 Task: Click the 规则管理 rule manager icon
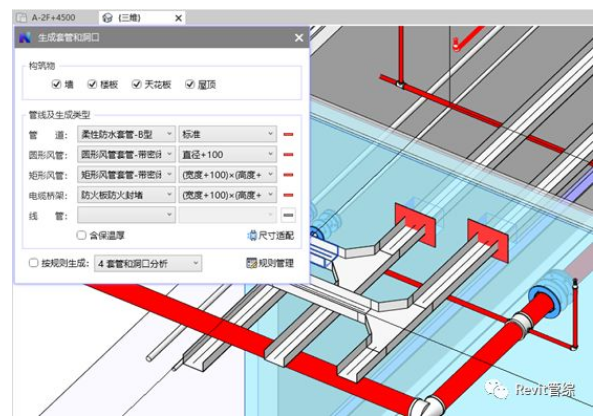(x=252, y=263)
